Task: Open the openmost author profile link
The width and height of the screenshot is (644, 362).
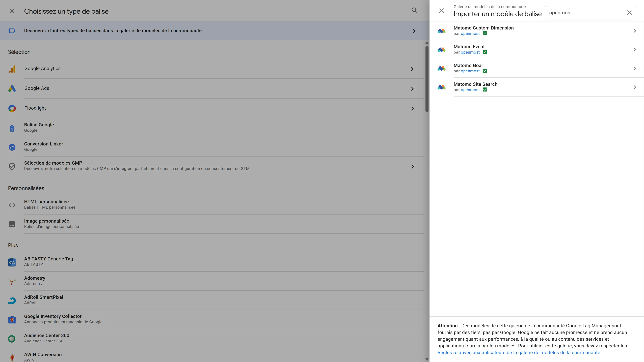Action: 470,34
